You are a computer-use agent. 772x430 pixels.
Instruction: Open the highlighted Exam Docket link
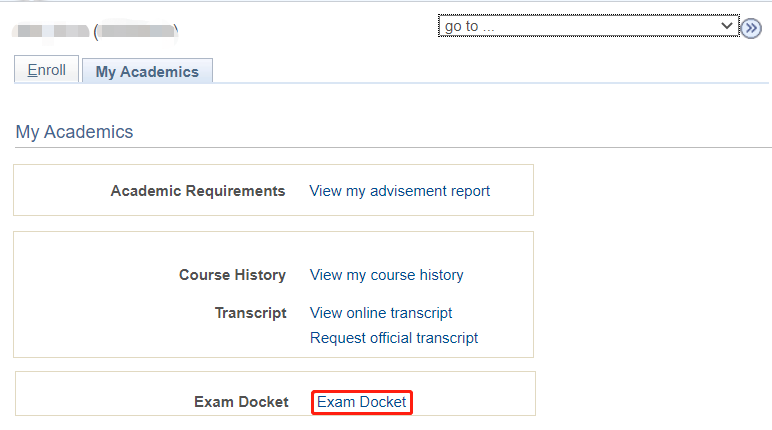pos(362,402)
